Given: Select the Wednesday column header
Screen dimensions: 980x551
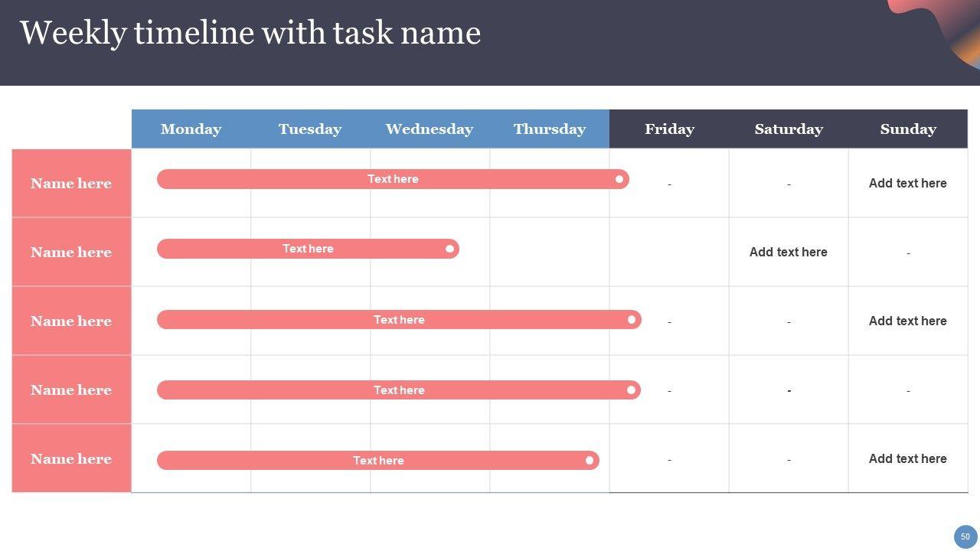Looking at the screenshot, I should tap(429, 129).
